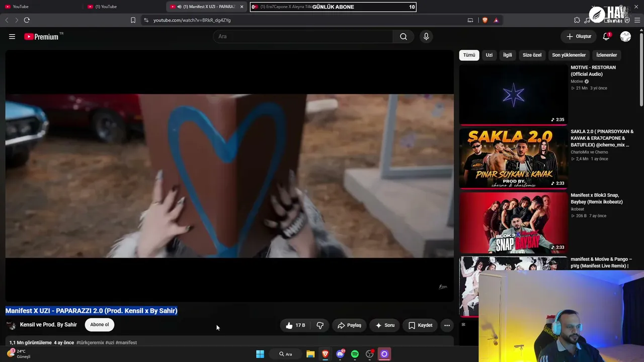Reload the page in the browser
This screenshot has height=362, width=644.
click(27, 20)
